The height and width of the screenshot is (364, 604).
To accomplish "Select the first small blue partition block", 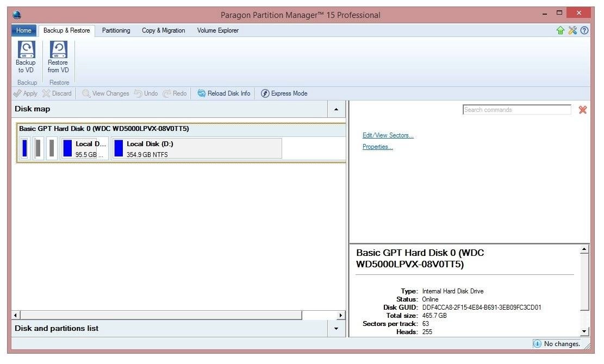I will pos(24,148).
